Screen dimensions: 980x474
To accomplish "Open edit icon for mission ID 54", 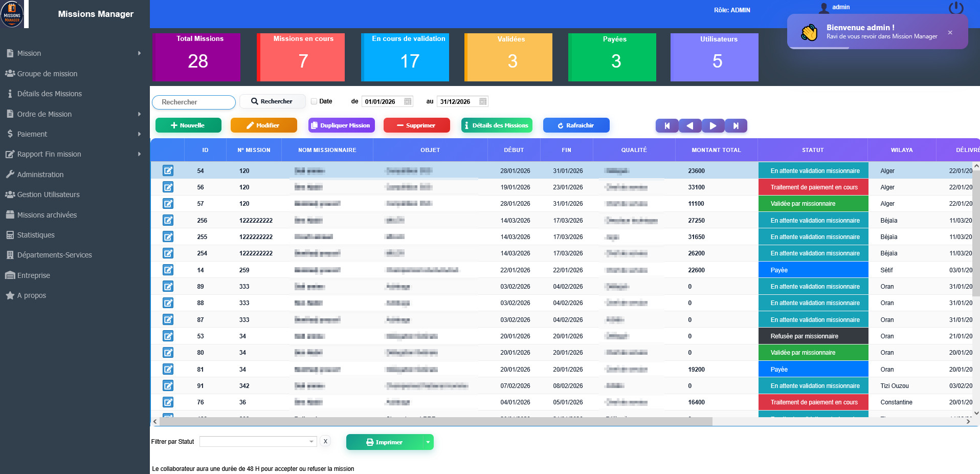I will tap(168, 171).
